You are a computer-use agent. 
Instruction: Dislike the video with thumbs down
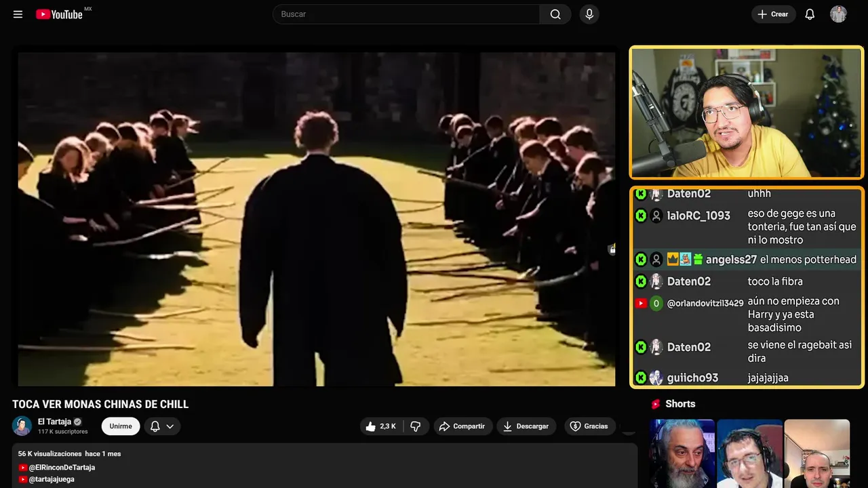tap(416, 426)
